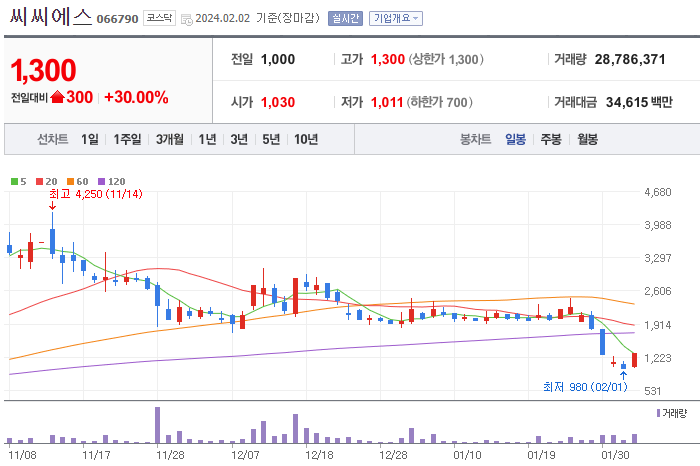The width and height of the screenshot is (700, 466).
Task: Click the 4,680 price axis label
Action: click(x=658, y=192)
